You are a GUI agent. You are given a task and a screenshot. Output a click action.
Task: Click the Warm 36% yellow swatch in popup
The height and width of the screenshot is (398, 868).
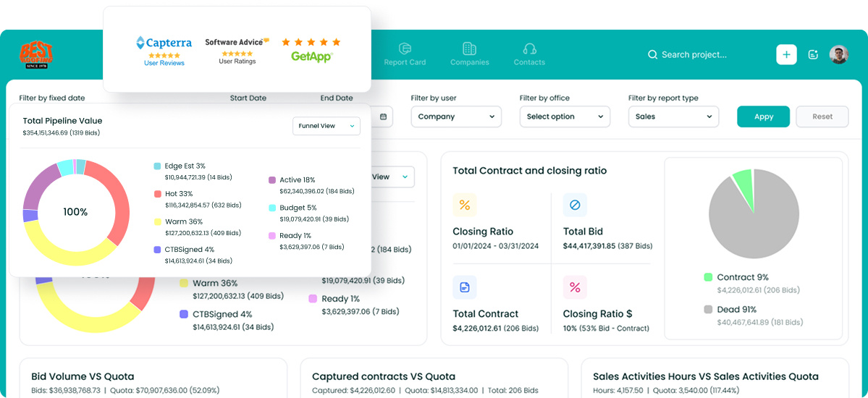point(157,222)
